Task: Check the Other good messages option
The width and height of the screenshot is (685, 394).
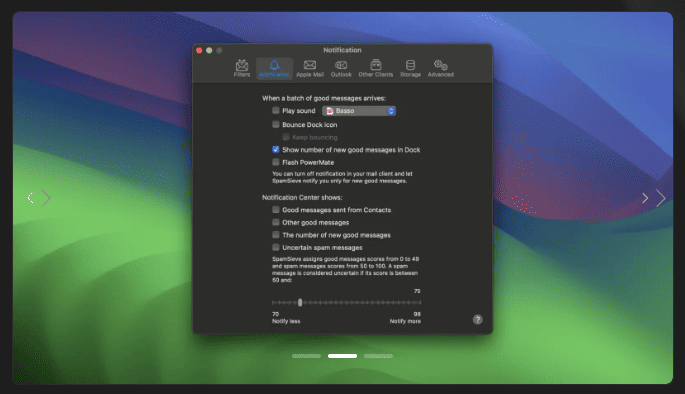Action: click(x=276, y=222)
